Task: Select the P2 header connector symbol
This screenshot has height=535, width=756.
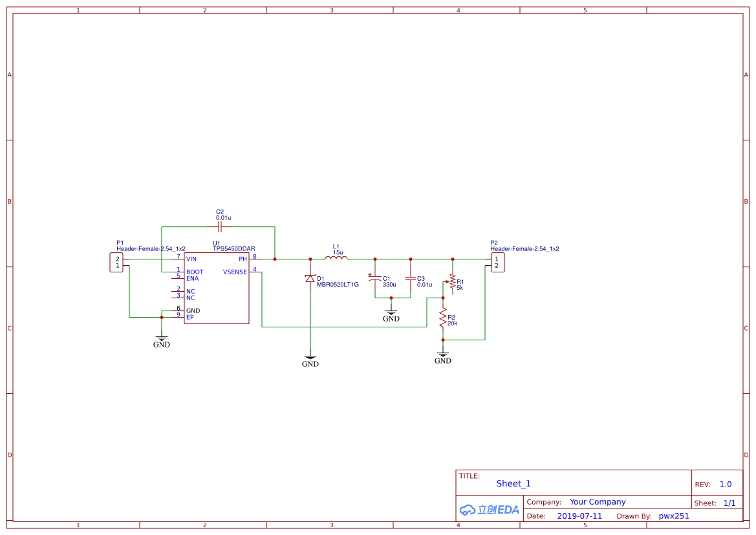Action: coord(497,263)
